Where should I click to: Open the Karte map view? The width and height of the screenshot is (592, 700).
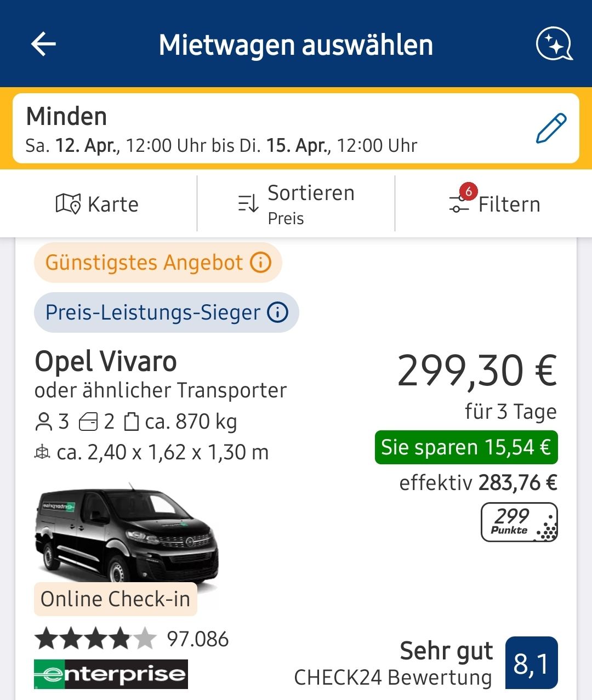pos(98,204)
